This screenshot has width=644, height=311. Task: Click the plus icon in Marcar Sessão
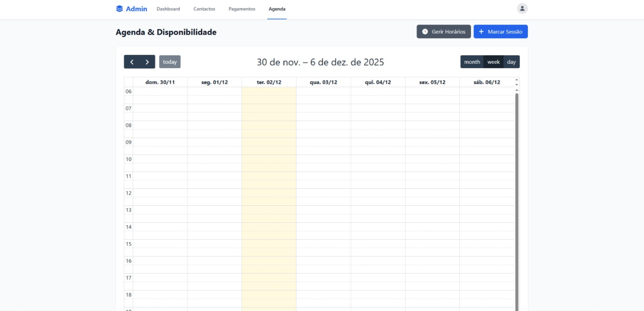481,32
